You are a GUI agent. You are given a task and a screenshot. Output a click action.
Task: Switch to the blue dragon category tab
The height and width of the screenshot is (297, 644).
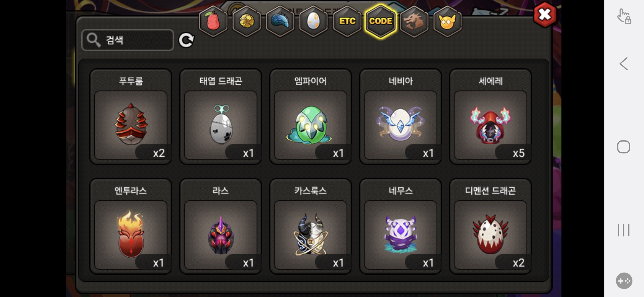click(x=280, y=21)
